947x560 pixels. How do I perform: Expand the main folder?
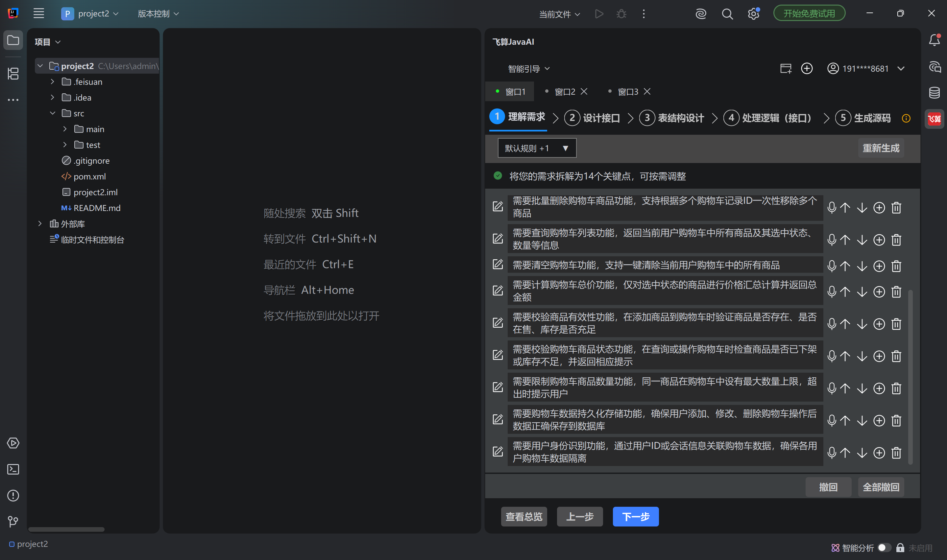(x=65, y=129)
